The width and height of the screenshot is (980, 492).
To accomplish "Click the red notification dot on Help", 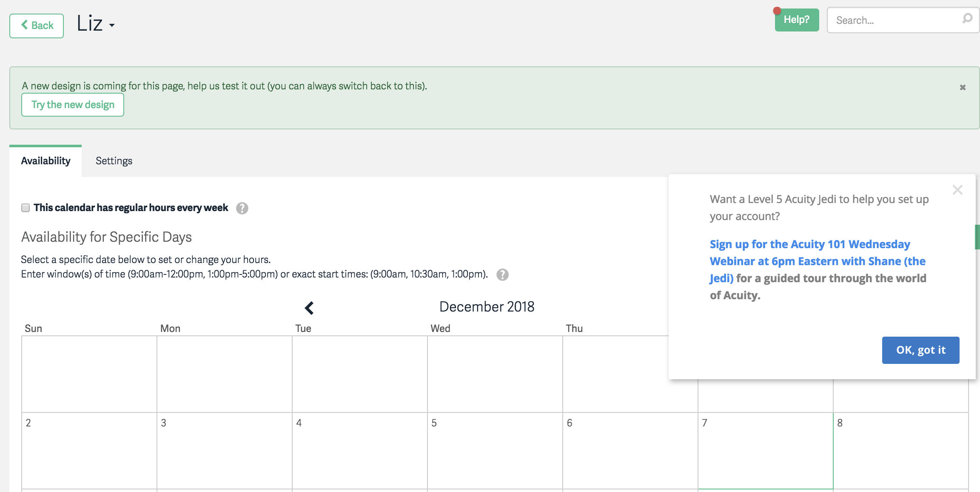I will [x=777, y=11].
